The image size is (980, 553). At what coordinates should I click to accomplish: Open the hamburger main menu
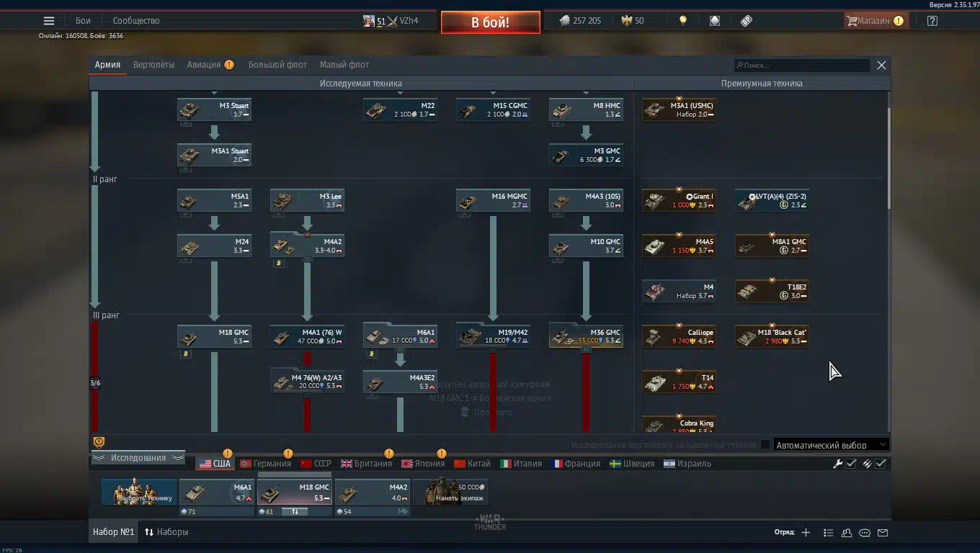[49, 21]
